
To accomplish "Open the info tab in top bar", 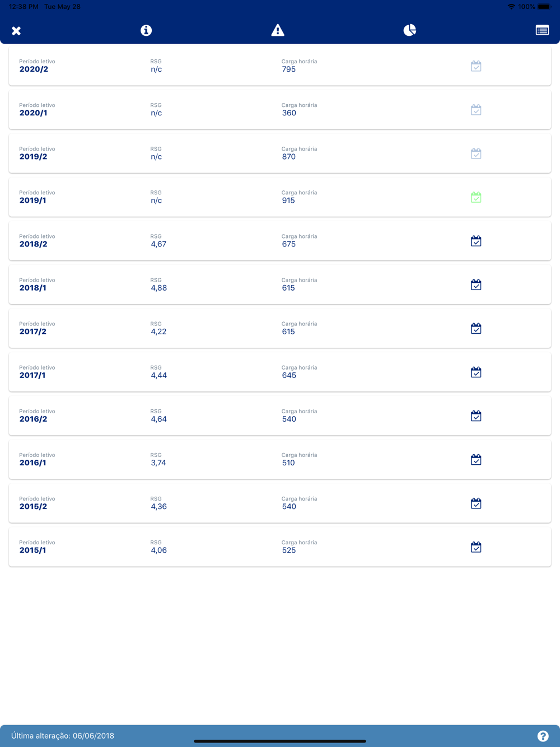I will 146,30.
